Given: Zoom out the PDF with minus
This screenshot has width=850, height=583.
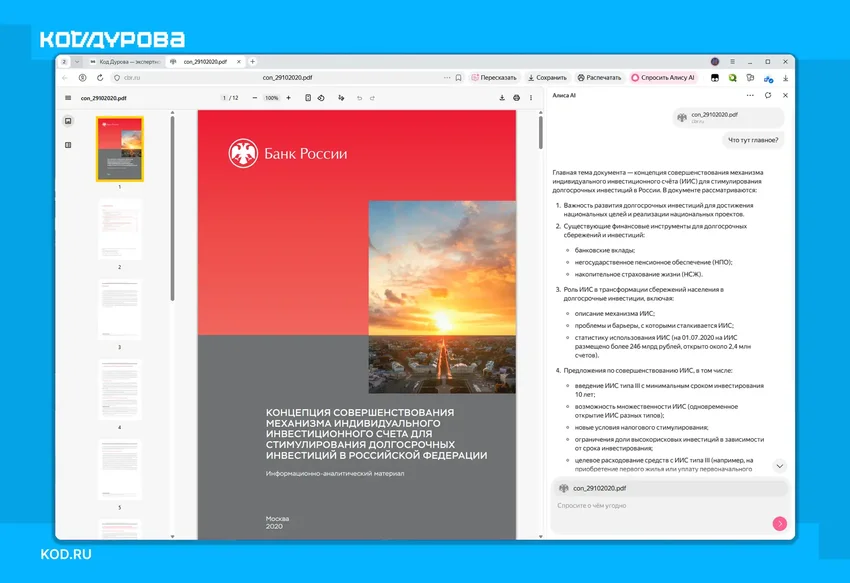Looking at the screenshot, I should pyautogui.click(x=255, y=98).
